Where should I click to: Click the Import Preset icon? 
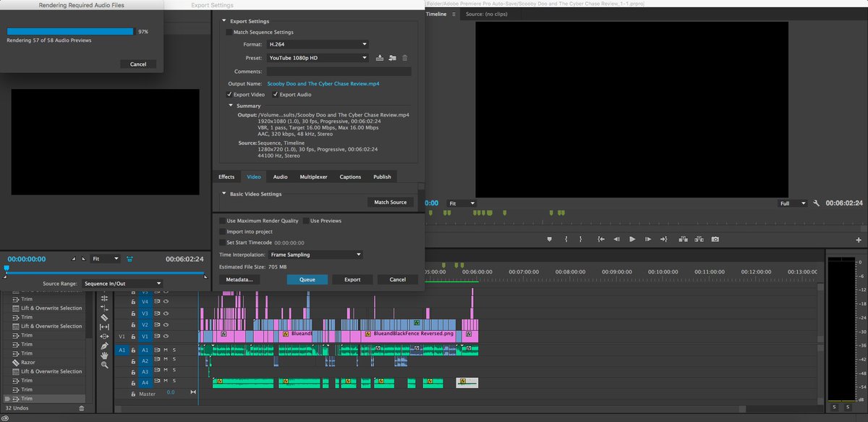(x=392, y=57)
